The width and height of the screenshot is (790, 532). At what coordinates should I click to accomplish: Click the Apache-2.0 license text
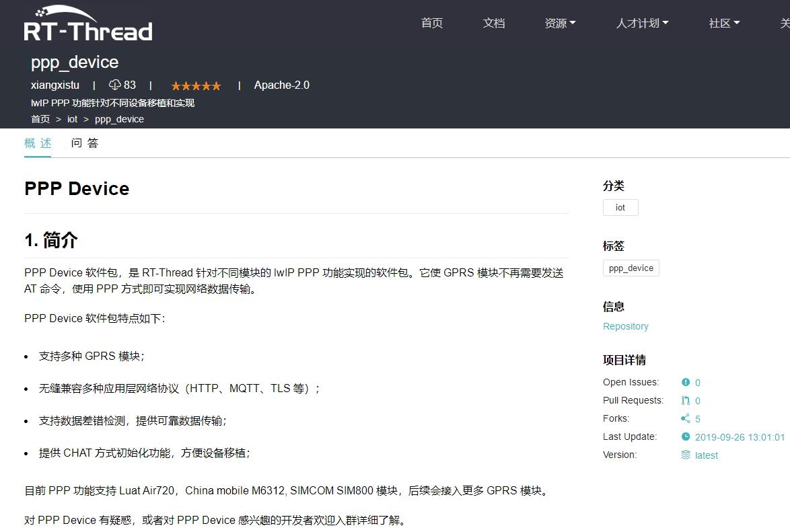282,85
